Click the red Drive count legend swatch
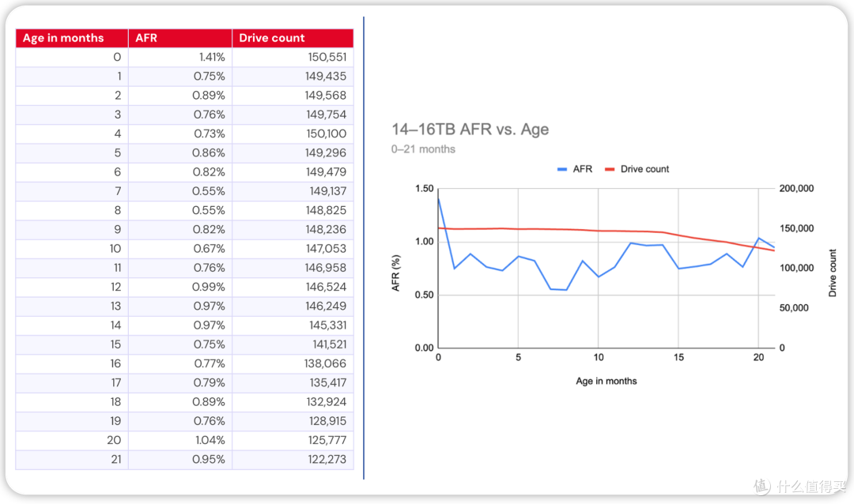The image size is (854, 504). 610,169
